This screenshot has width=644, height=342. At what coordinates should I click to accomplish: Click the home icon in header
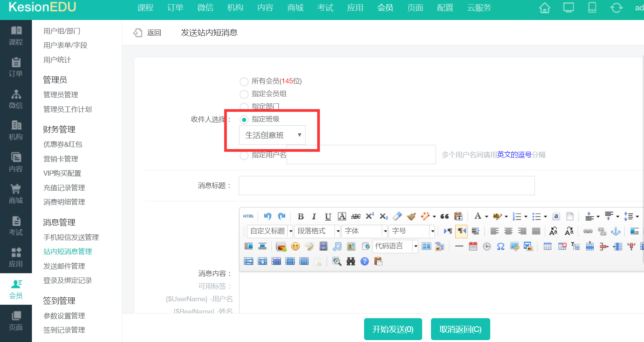pos(544,8)
